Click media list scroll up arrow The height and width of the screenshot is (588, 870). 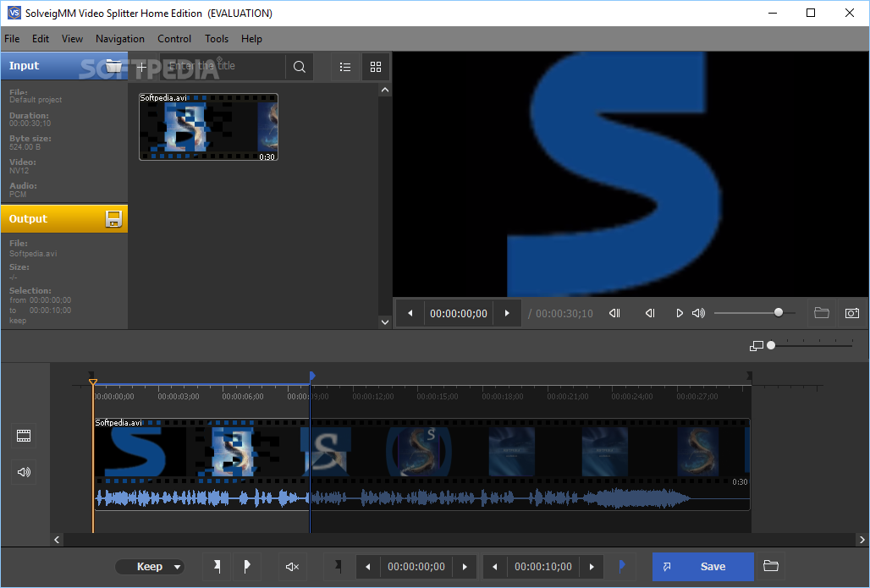[385, 90]
